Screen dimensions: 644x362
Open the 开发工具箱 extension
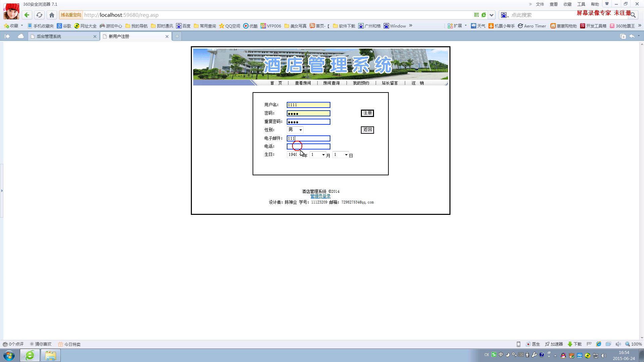pyautogui.click(x=593, y=26)
